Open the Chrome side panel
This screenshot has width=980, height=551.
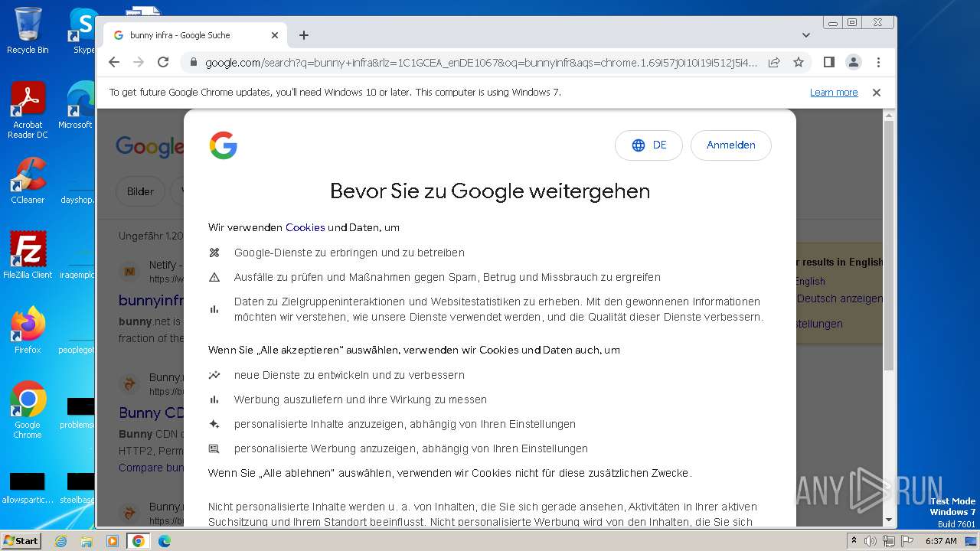[x=828, y=62]
